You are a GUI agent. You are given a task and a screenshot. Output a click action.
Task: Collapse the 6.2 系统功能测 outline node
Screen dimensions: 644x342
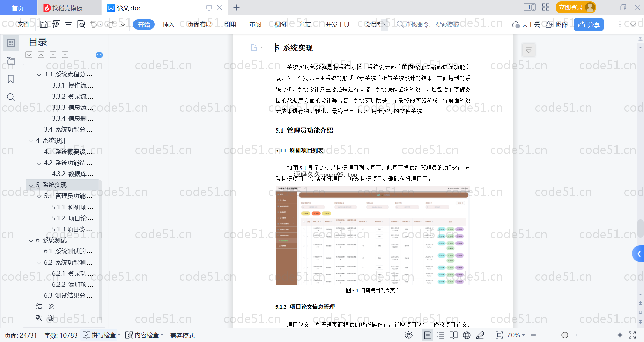(39, 263)
